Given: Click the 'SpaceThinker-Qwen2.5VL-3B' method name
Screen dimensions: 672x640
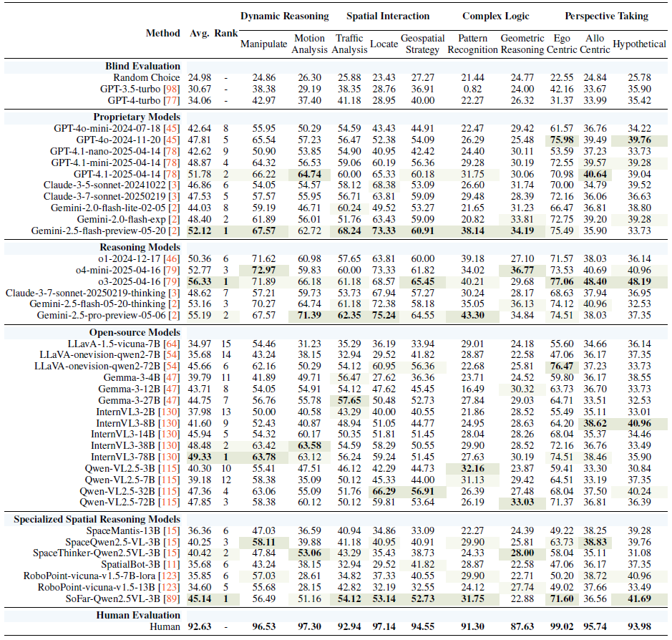Looking at the screenshot, I should (97, 553).
